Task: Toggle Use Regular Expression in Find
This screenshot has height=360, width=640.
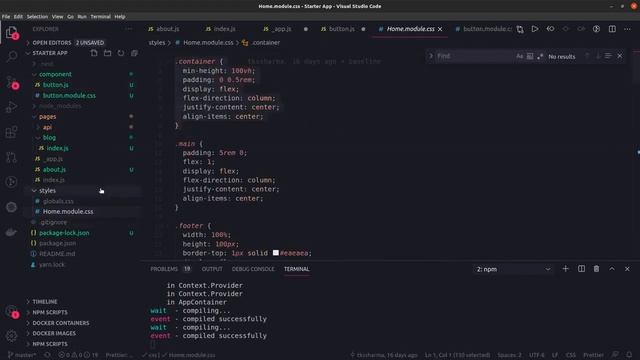Action: (540, 56)
